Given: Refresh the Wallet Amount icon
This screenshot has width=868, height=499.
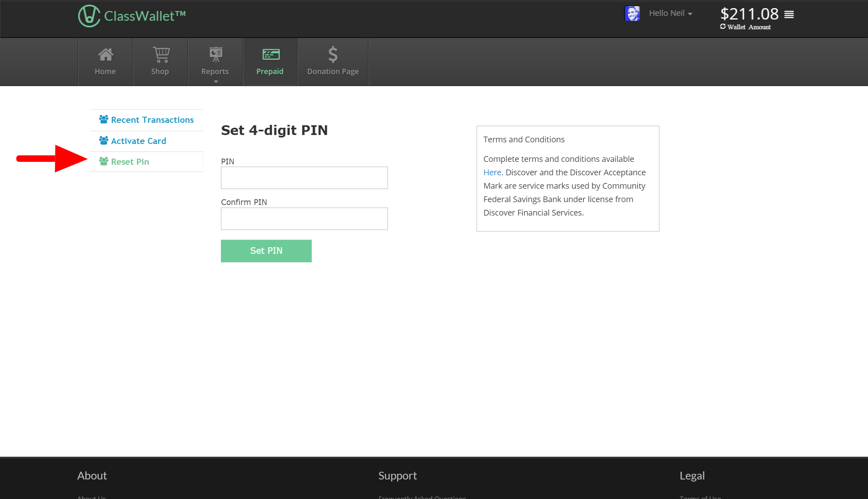Looking at the screenshot, I should (x=722, y=27).
